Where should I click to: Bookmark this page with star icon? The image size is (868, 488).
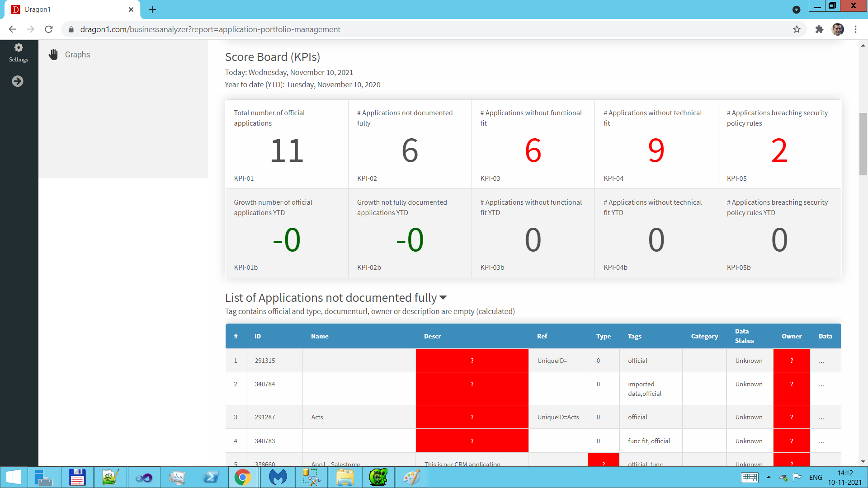click(797, 29)
